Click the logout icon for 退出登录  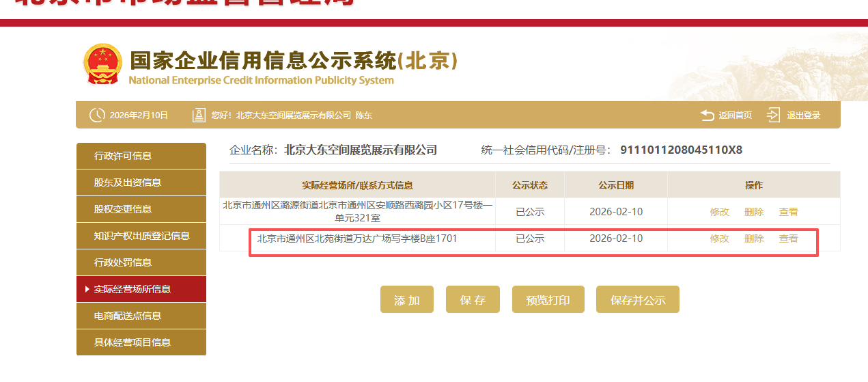[774, 115]
